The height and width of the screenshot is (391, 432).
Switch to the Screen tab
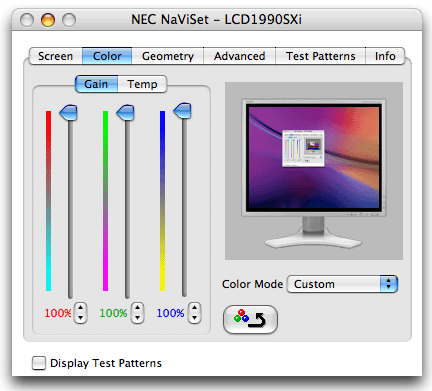click(56, 56)
